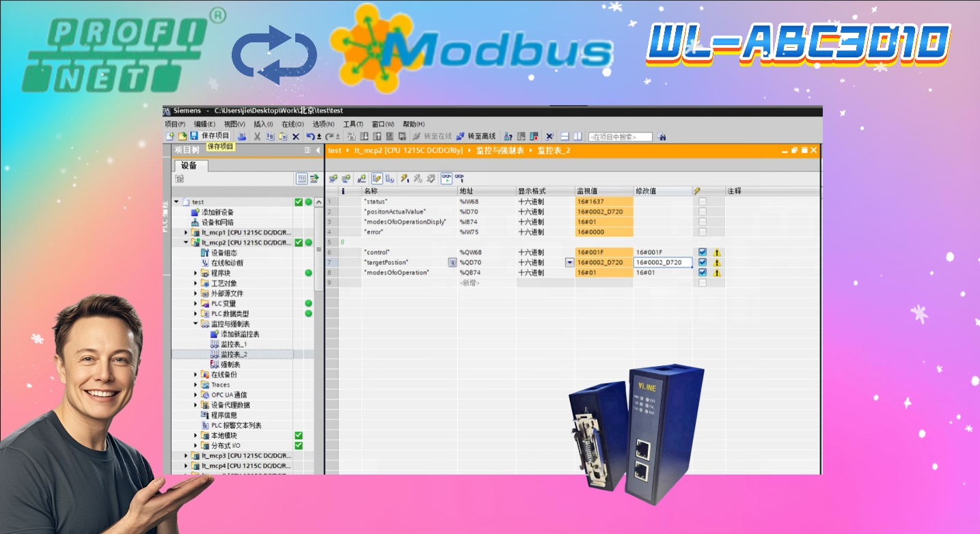Click the Insert comment line icon
Screen dimensions: 980x534
point(362,178)
